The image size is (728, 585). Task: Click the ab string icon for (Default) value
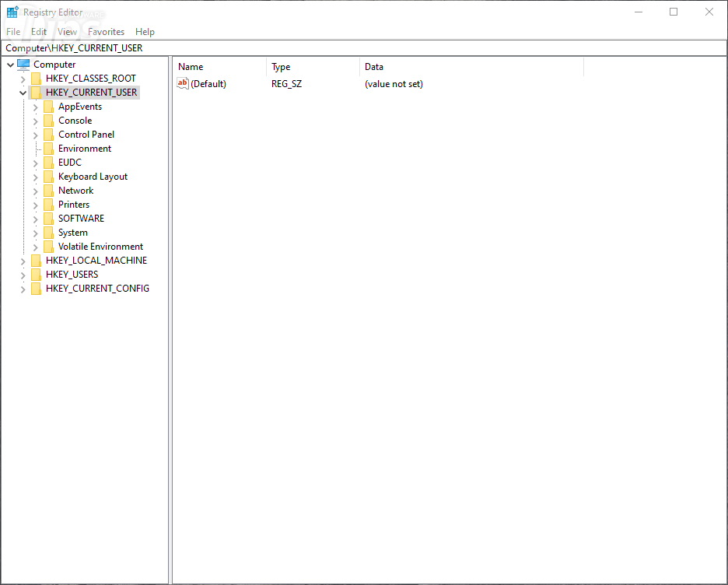(183, 83)
